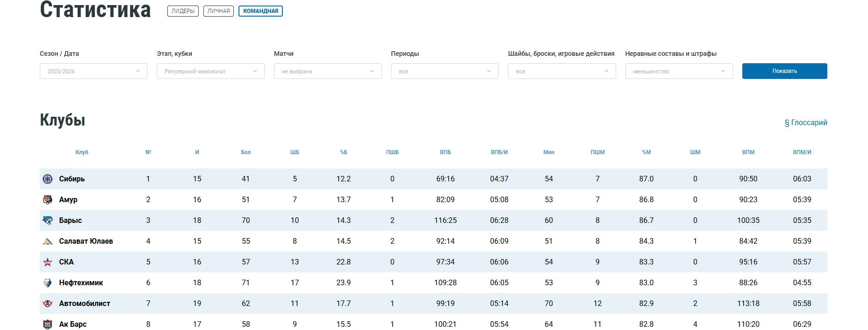Click the Нефтехимик wolf logo icon
Viewport: 868px width, 330px height.
(x=48, y=283)
